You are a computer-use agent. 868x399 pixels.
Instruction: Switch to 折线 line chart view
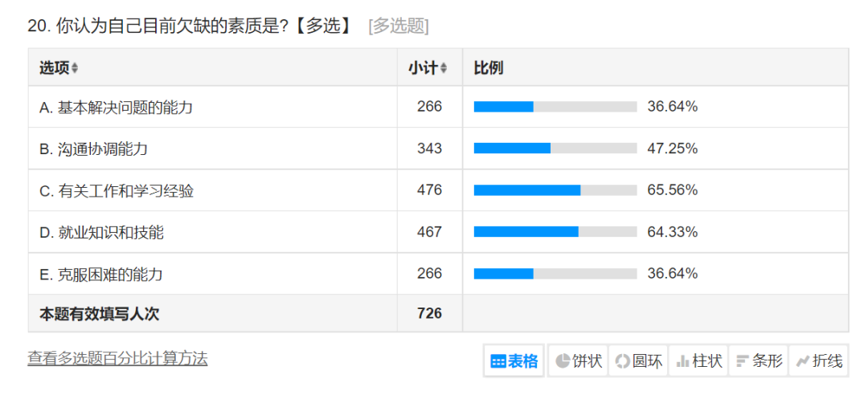tap(818, 361)
